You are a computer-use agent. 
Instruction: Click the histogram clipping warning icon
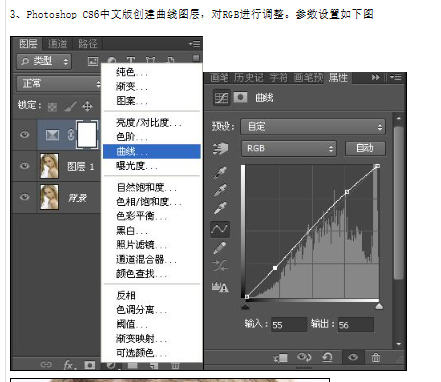(220, 287)
